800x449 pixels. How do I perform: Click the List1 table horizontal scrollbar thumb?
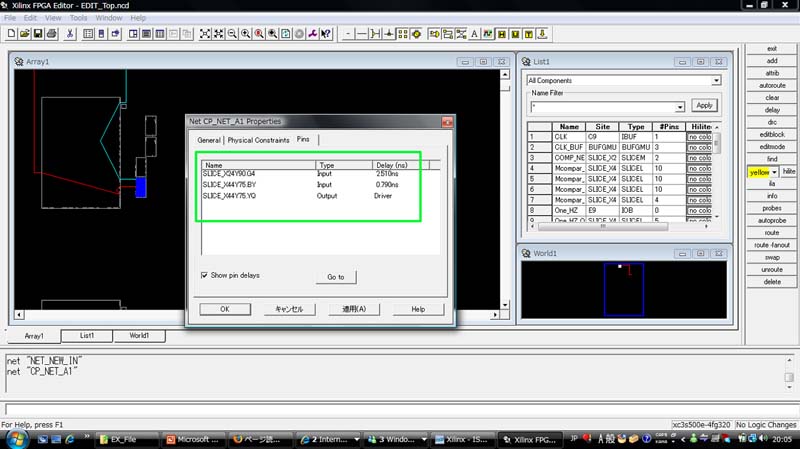(x=603, y=227)
